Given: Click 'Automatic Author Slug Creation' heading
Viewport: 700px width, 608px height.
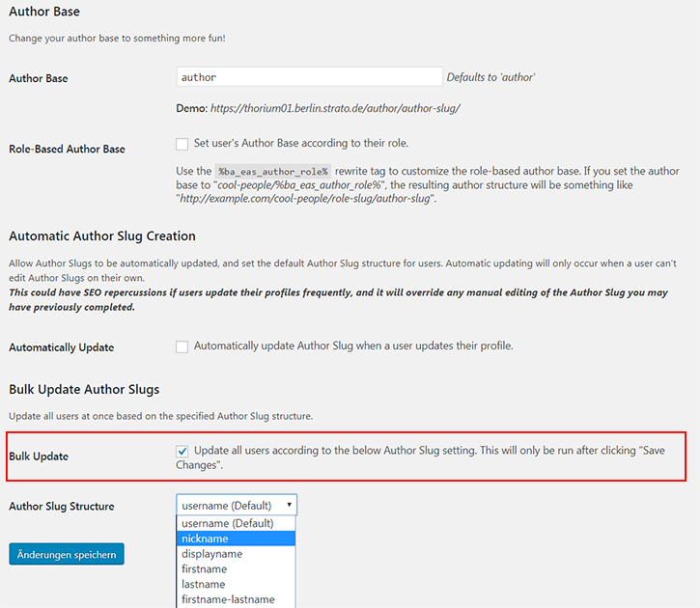Looking at the screenshot, I should tap(102, 236).
